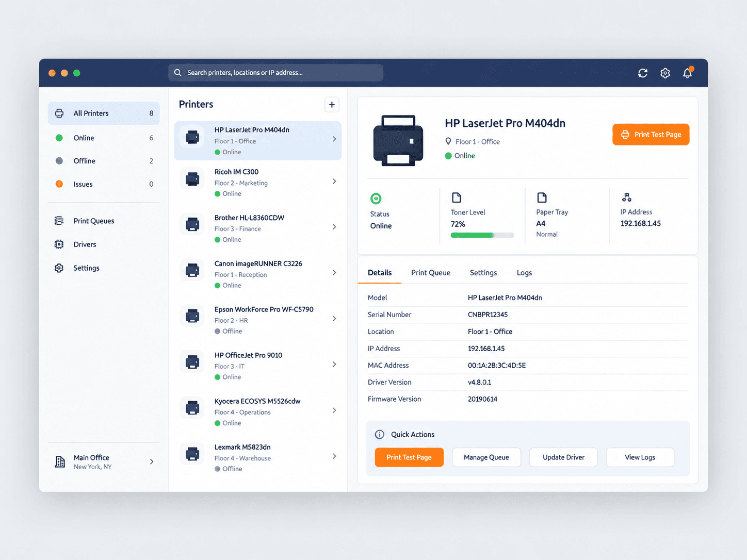Show Issues filter in sidebar
Screen dimensions: 747x560
[x=104, y=184]
